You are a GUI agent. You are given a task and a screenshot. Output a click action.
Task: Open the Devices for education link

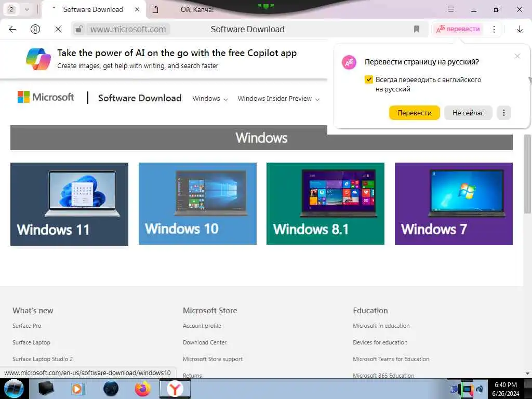click(x=380, y=342)
